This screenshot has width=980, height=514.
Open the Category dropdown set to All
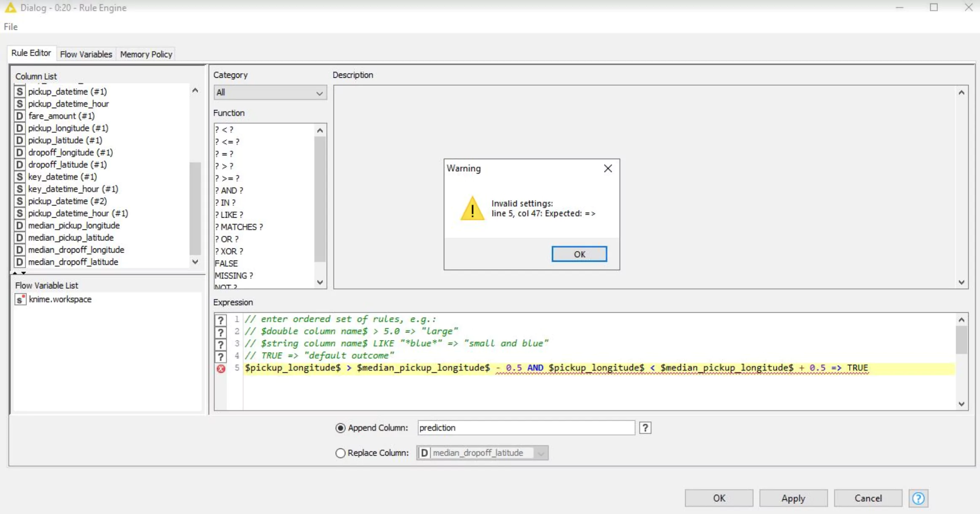(270, 92)
